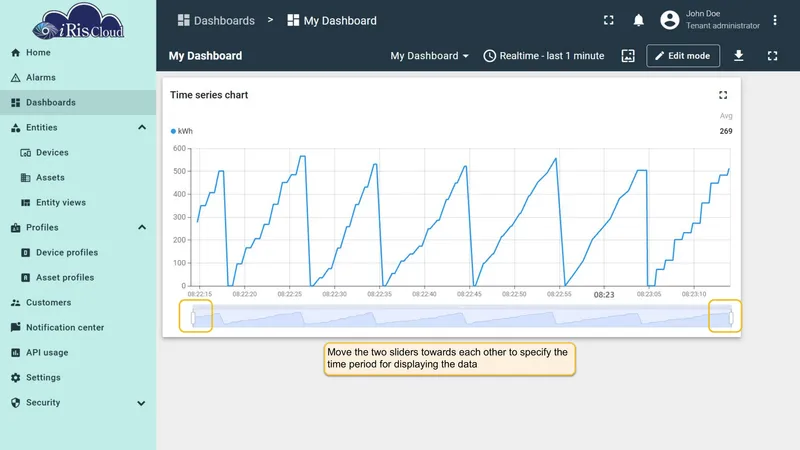This screenshot has width=800, height=450.
Task: Click the Tenant administrator text
Action: point(722,26)
